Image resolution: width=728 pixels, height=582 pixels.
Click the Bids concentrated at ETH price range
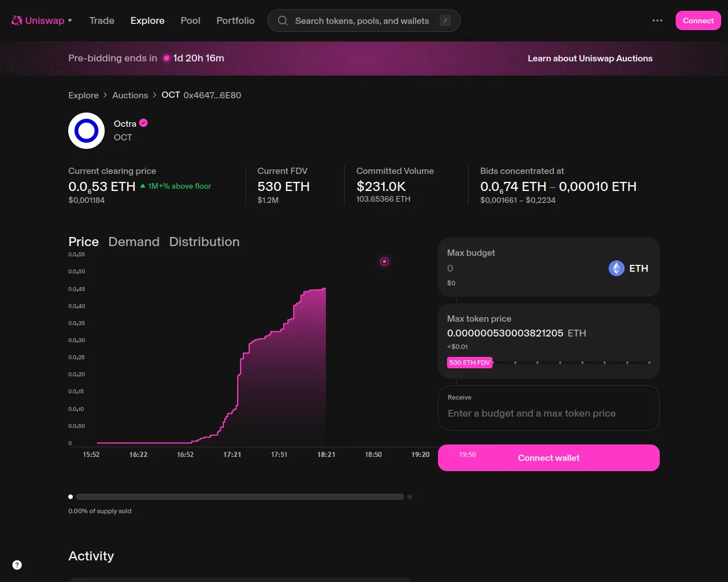coord(558,186)
